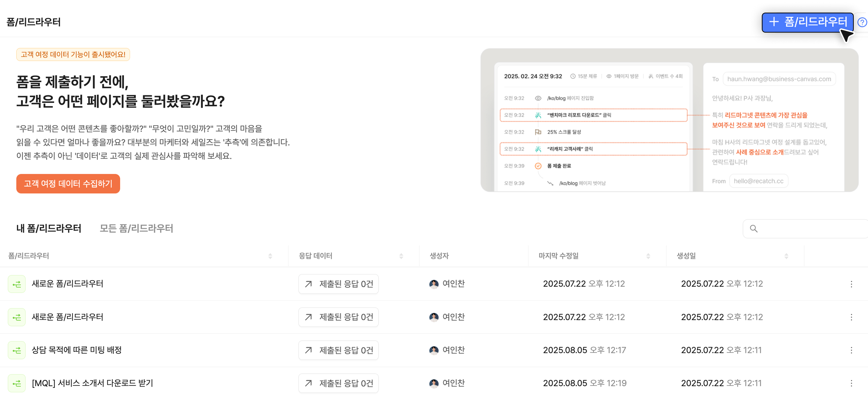This screenshot has width=868, height=397.
Task: Open 제출된 응답 0건 for 상담 목적에 따른 미팅 배정
Action: tap(338, 350)
